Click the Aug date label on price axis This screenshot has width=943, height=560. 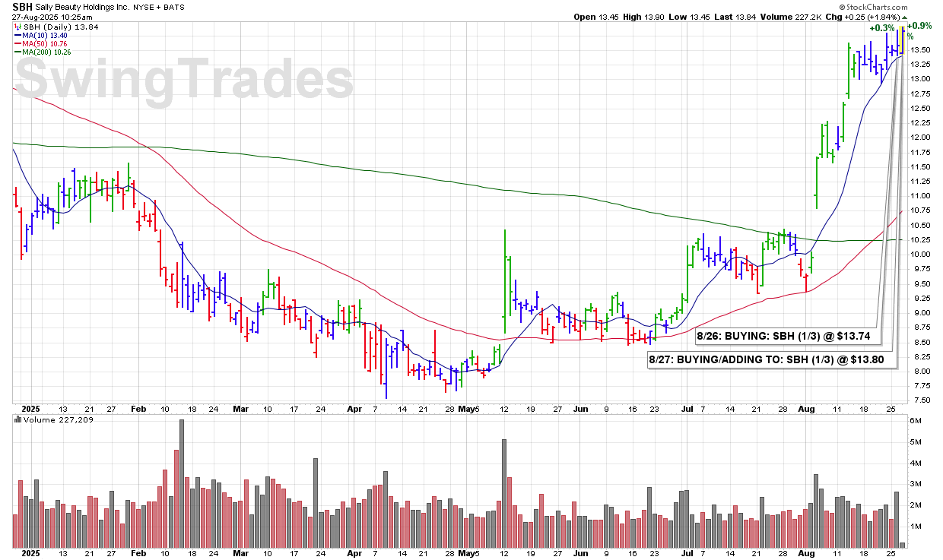[x=808, y=409]
